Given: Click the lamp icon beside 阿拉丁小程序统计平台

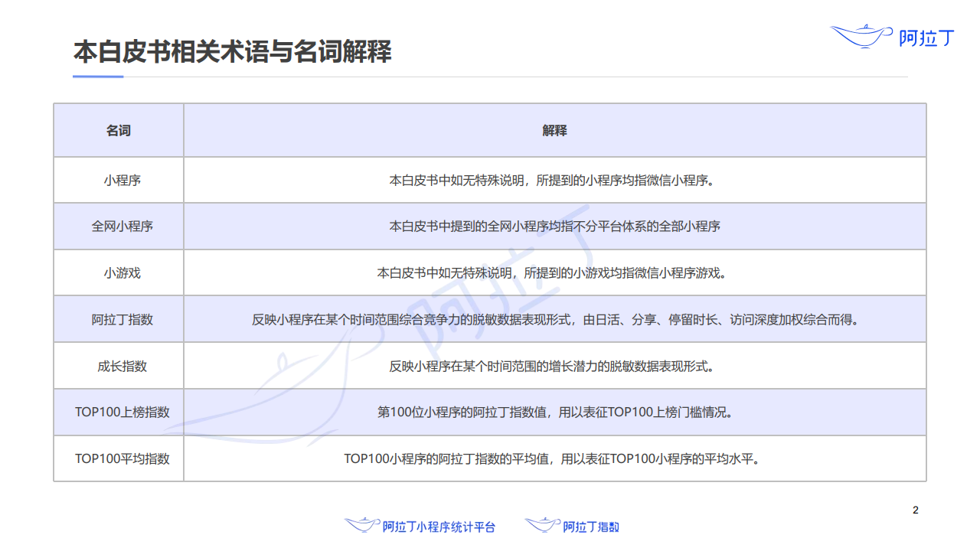Looking at the screenshot, I should click(x=361, y=525).
